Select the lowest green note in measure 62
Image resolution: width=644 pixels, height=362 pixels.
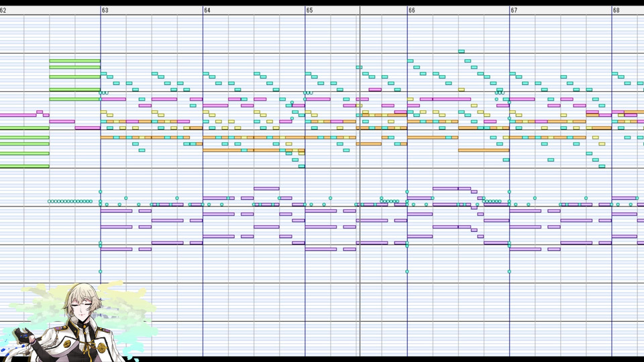pyautogui.click(x=25, y=166)
